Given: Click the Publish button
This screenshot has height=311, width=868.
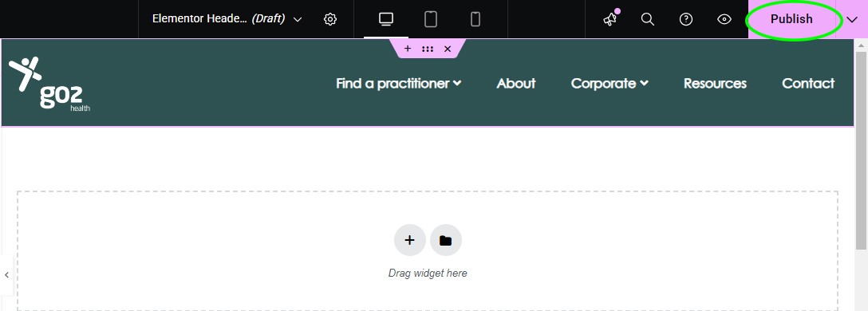Looking at the screenshot, I should tap(791, 19).
